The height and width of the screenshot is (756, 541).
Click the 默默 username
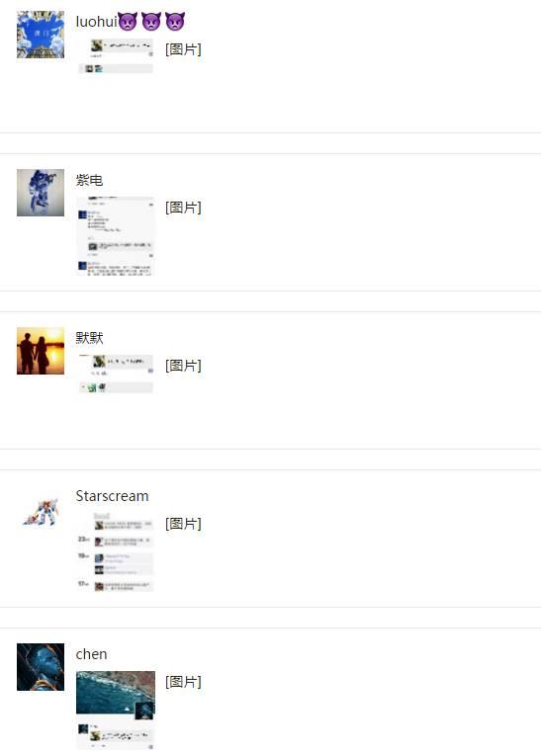click(89, 338)
